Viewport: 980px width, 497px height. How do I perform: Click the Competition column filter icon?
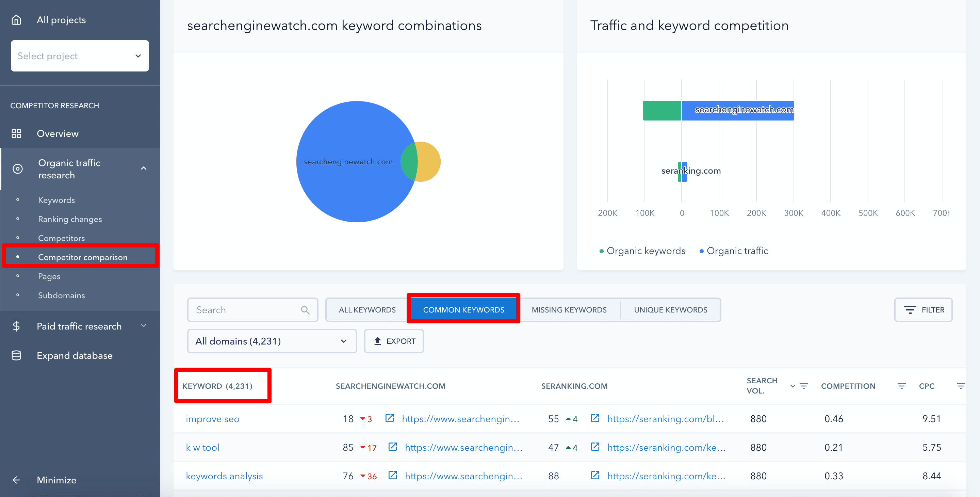pyautogui.click(x=901, y=386)
